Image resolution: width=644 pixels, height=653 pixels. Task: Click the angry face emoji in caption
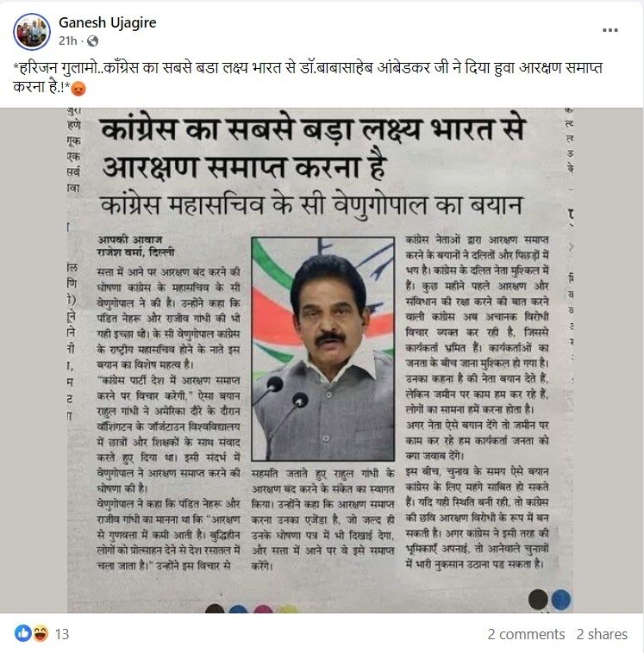[78, 89]
